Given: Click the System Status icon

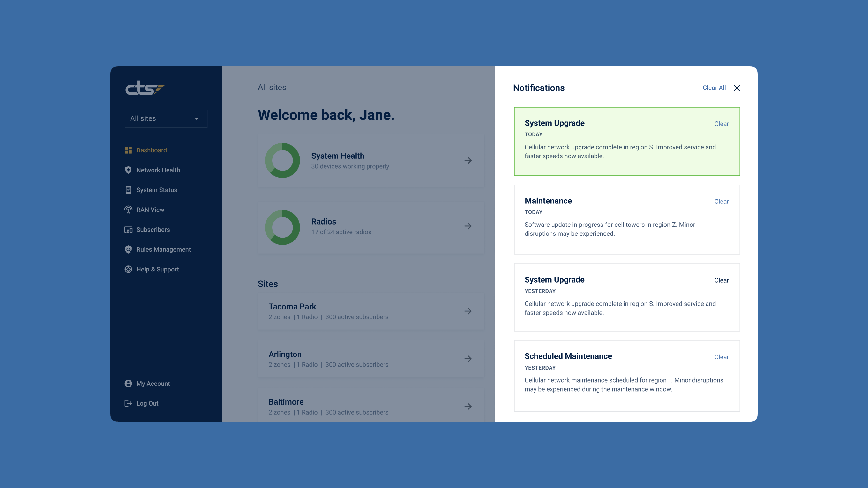Looking at the screenshot, I should pyautogui.click(x=128, y=190).
